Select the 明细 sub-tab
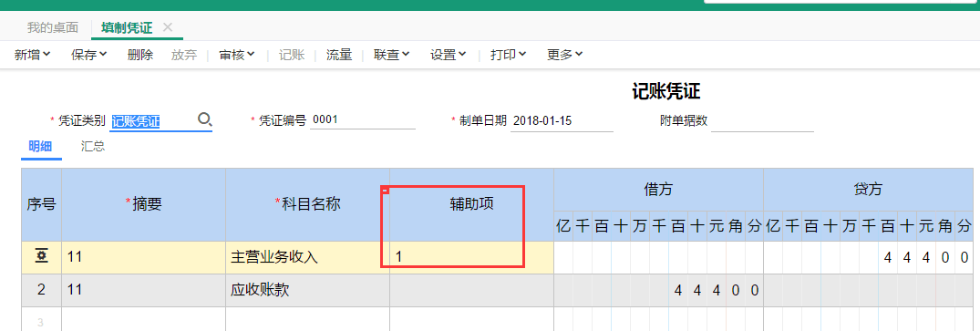Screen dimensions: 980x331 (41, 147)
